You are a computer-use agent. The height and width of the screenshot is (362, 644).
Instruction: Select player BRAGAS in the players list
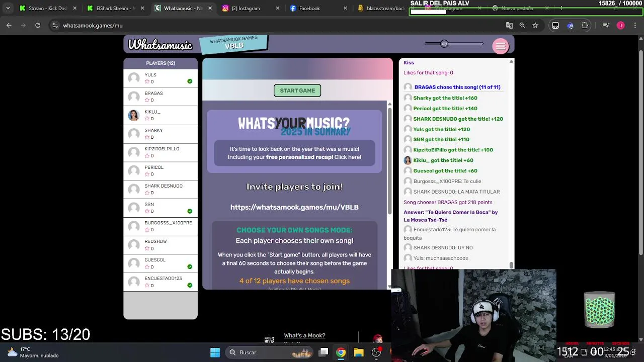tap(160, 97)
